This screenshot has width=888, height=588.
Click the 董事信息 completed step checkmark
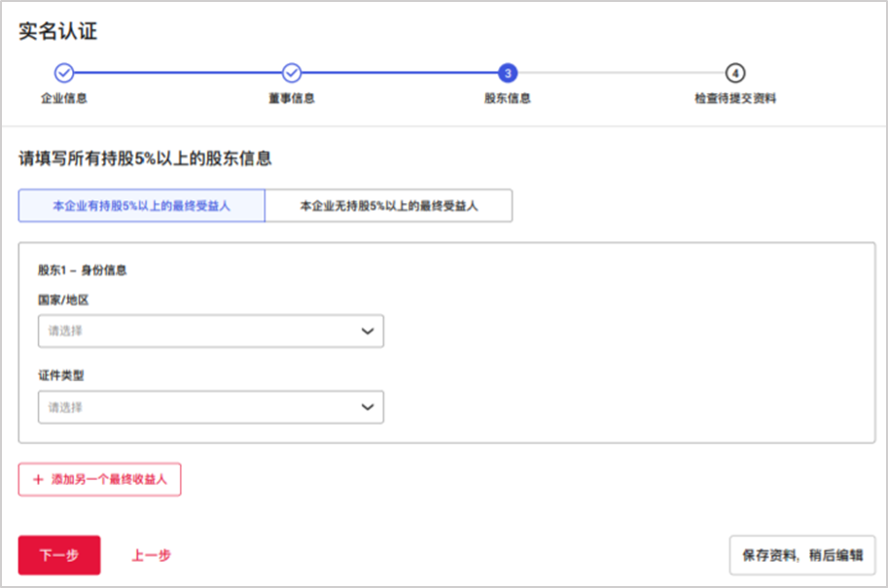[292, 73]
